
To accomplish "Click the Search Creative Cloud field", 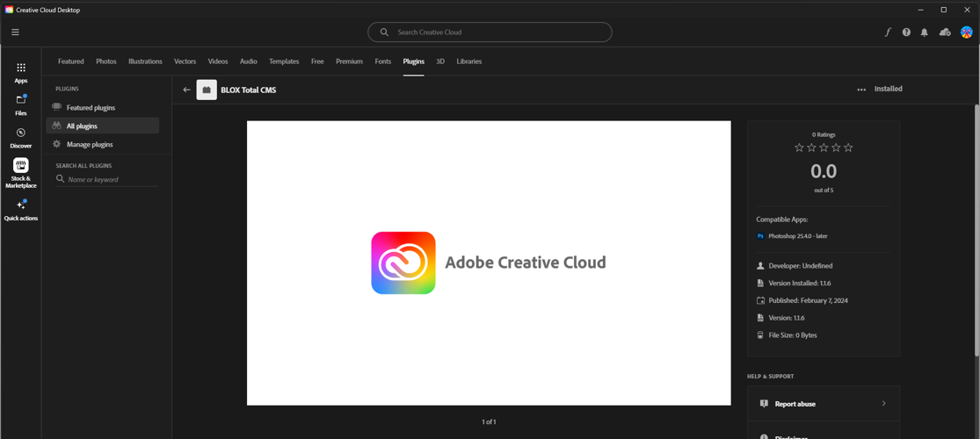I will click(x=490, y=32).
